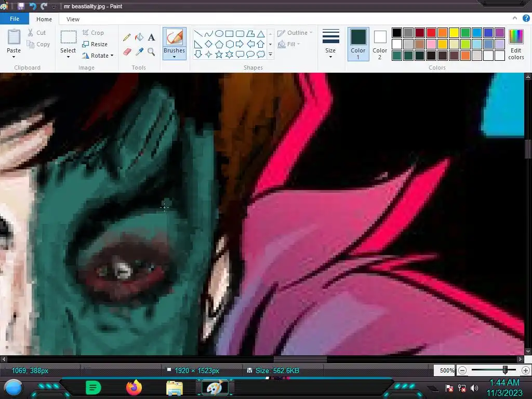This screenshot has width=532, height=399.
Task: Pick the Up arrow shape
Action: point(261,44)
